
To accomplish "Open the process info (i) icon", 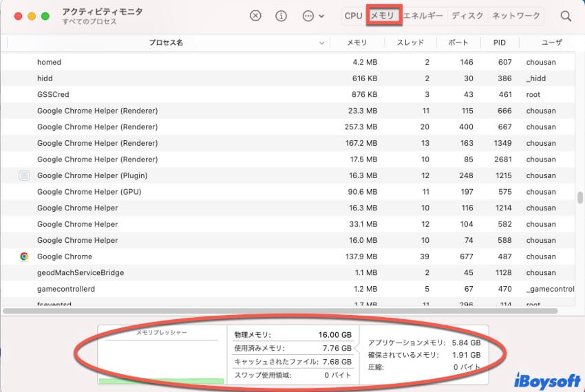I will pos(281,16).
